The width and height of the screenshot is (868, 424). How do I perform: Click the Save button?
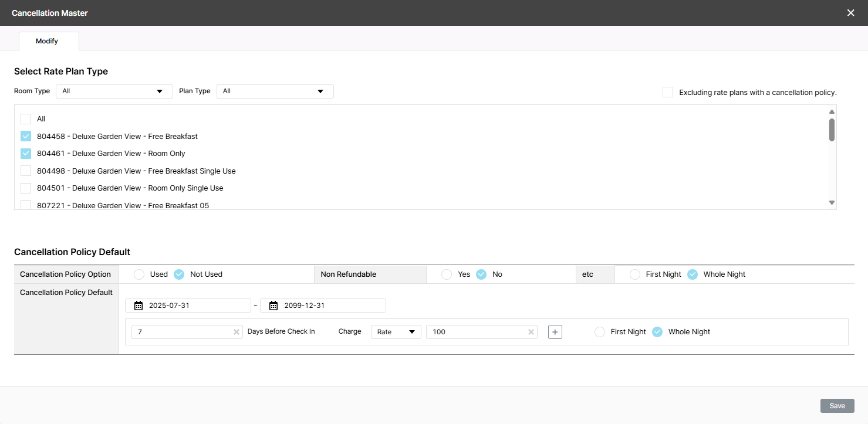[x=837, y=406]
